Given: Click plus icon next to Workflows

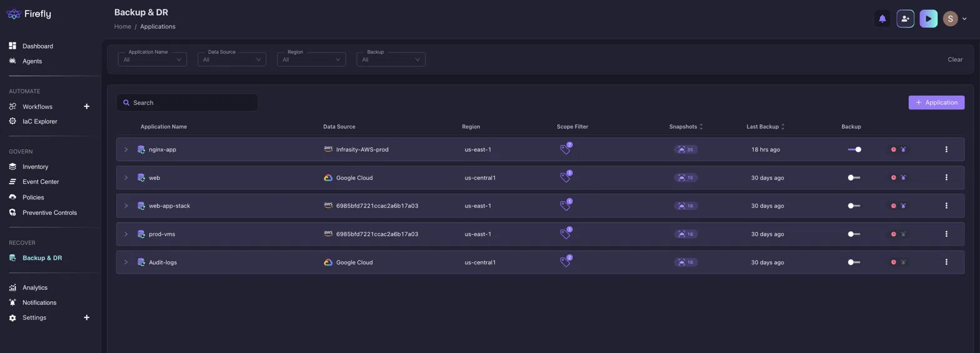Looking at the screenshot, I should (87, 106).
